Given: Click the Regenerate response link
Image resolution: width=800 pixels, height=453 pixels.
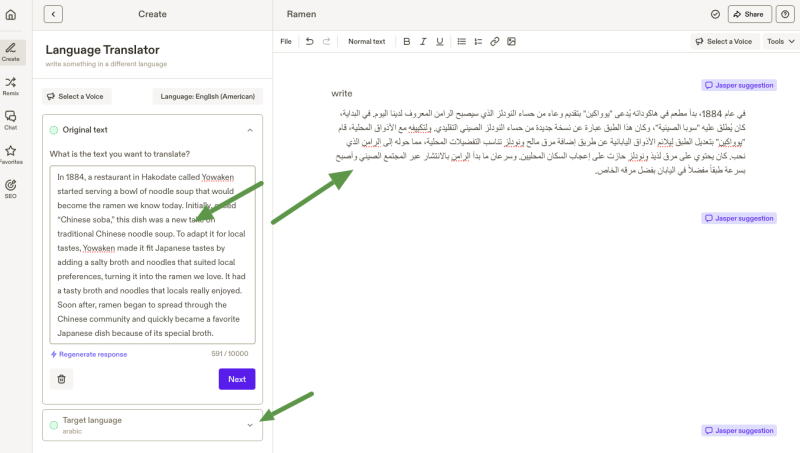Looking at the screenshot, I should 89,354.
